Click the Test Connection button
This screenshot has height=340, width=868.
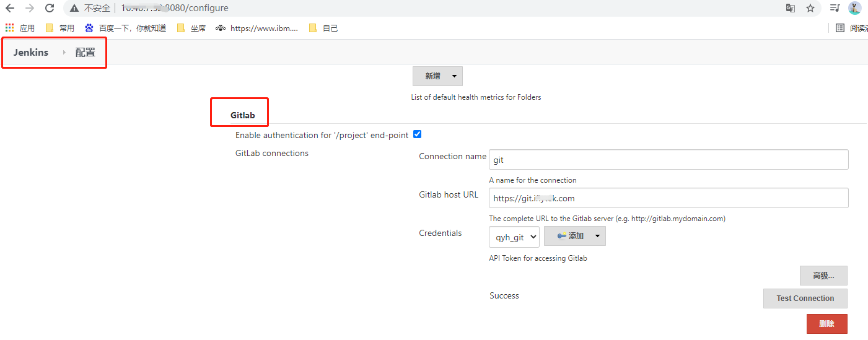click(805, 299)
